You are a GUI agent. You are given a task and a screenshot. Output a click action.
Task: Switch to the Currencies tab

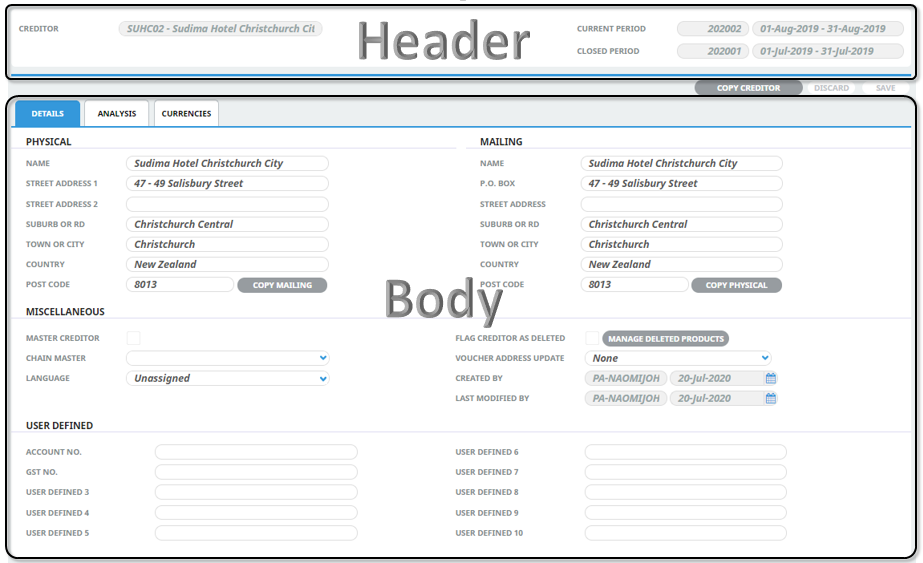tap(186, 114)
